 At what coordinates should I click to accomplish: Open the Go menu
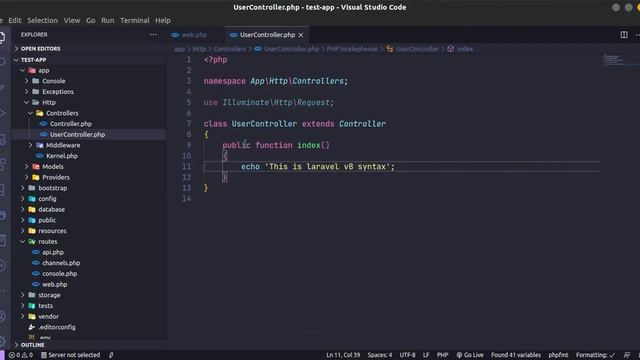(91, 20)
